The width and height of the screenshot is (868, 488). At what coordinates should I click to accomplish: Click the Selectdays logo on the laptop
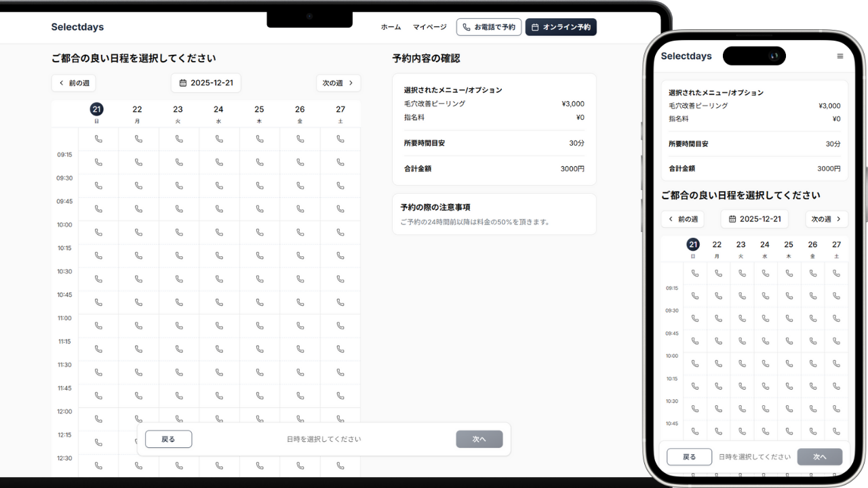pos(77,27)
